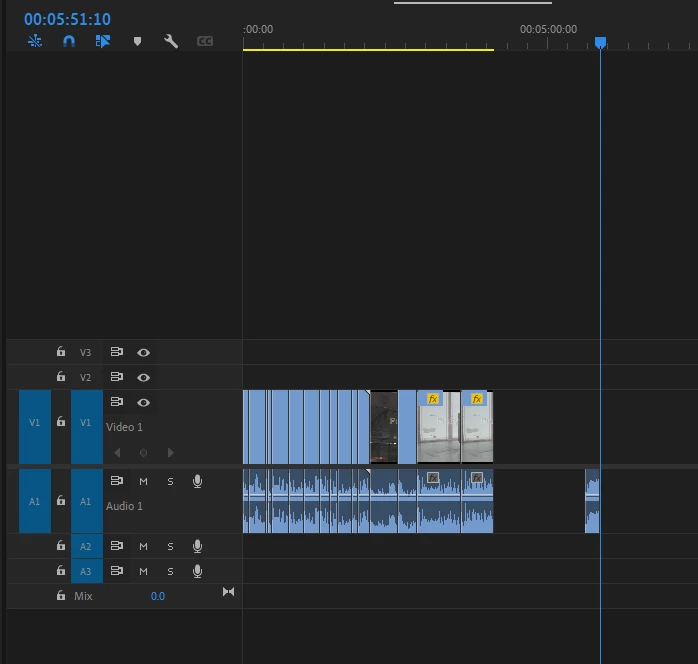This screenshot has height=664, width=698.
Task: Click the closed captions CC icon
Action: tap(205, 41)
